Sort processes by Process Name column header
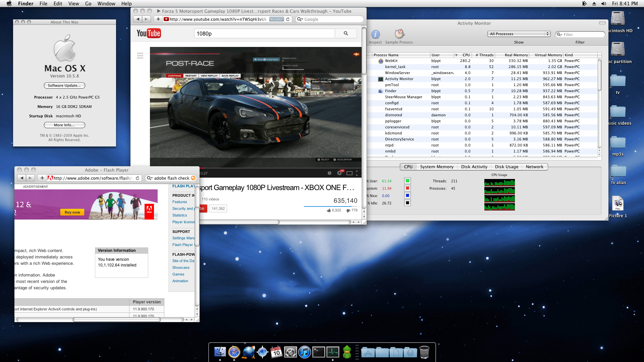Viewport: 644px width, 362px height. [401, 55]
